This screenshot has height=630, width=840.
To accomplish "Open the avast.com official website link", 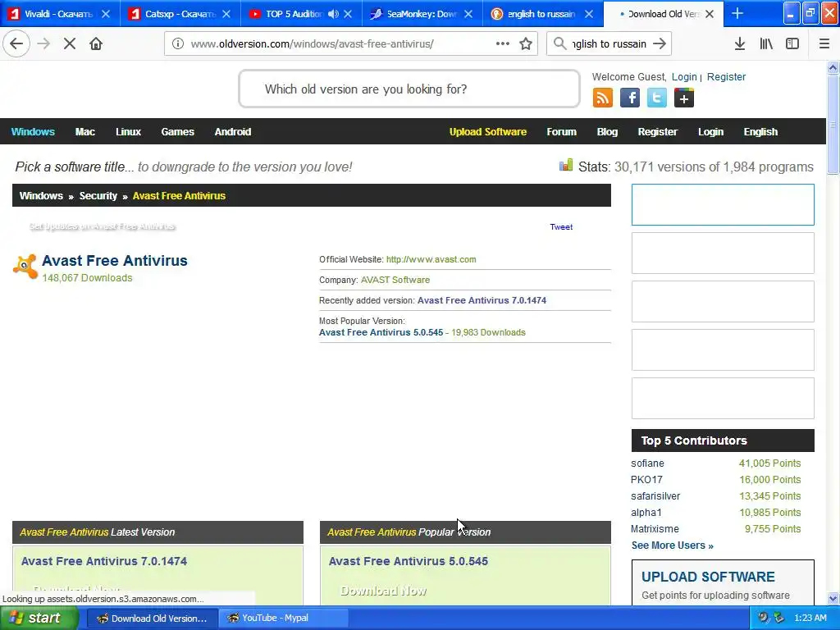I will [x=431, y=259].
